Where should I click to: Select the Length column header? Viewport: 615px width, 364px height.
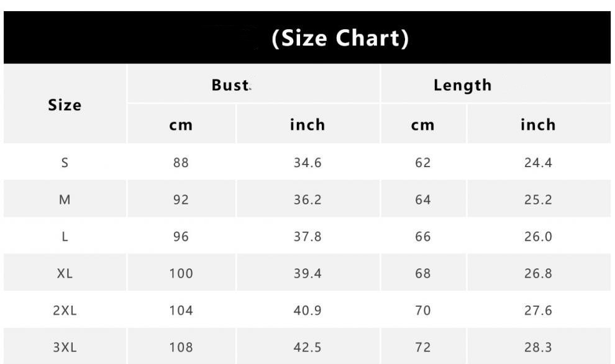pos(462,85)
